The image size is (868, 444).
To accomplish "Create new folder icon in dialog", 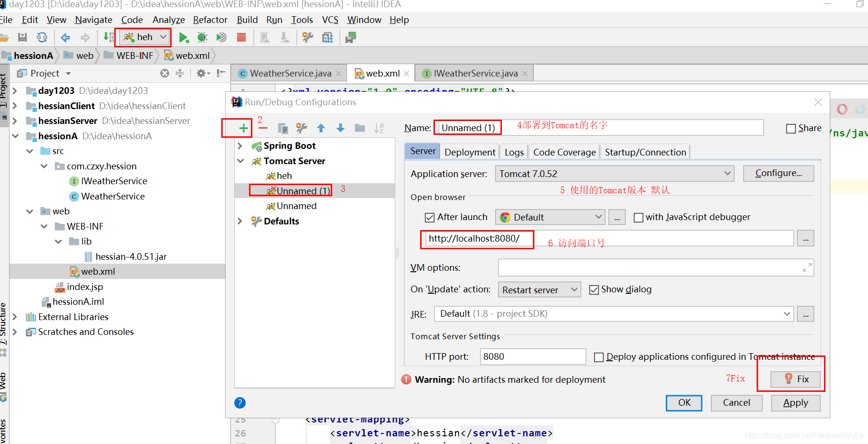I will pos(360,128).
